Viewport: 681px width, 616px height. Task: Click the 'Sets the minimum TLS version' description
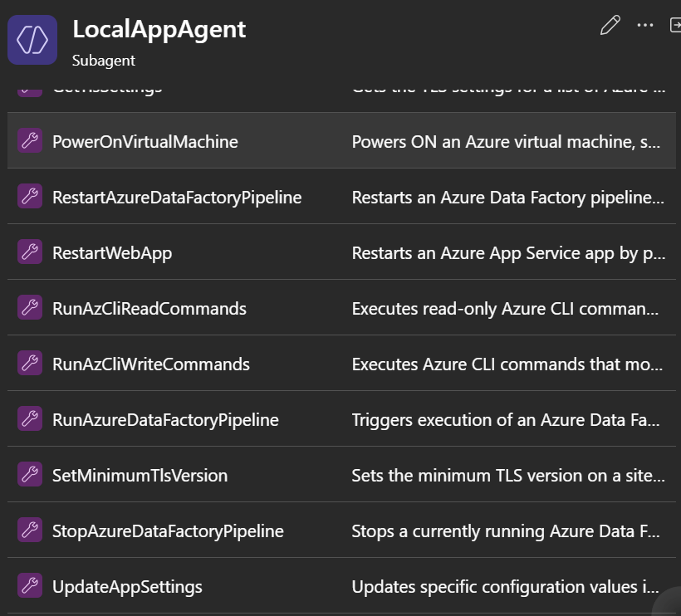tap(507, 475)
